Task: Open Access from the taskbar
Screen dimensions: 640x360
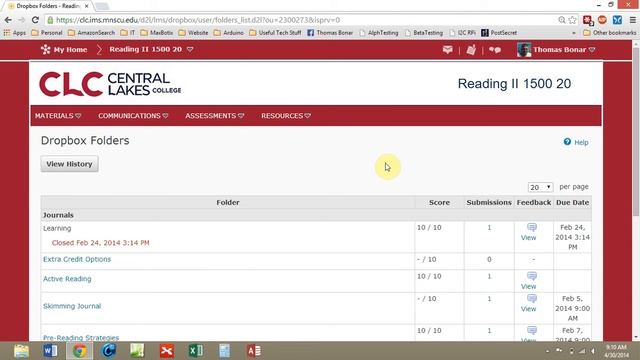Action: pyautogui.click(x=253, y=351)
